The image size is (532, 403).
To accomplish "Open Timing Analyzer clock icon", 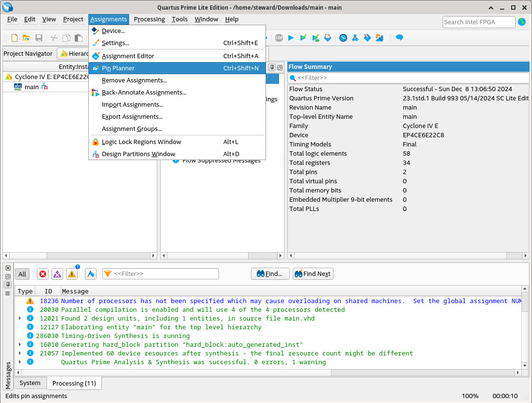I will (x=343, y=38).
